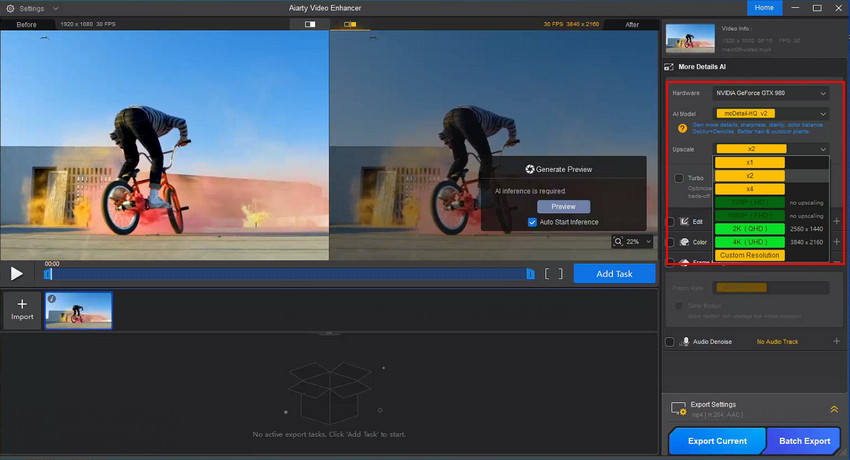The height and width of the screenshot is (460, 850).
Task: Collapse the Upscale dropdown arrow
Action: click(x=823, y=149)
